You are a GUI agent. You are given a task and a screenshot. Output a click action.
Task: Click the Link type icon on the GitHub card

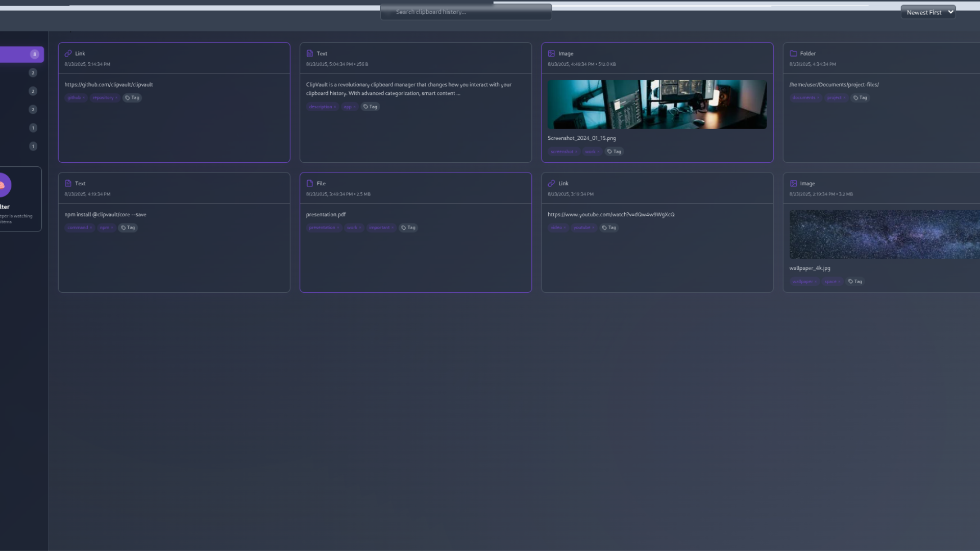68,54
